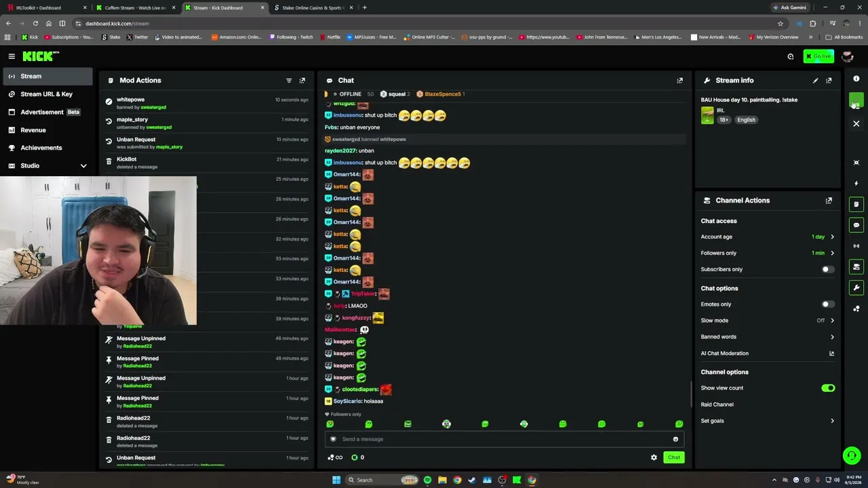Disable Show view count toggle
The image size is (868, 488).
[x=828, y=388]
